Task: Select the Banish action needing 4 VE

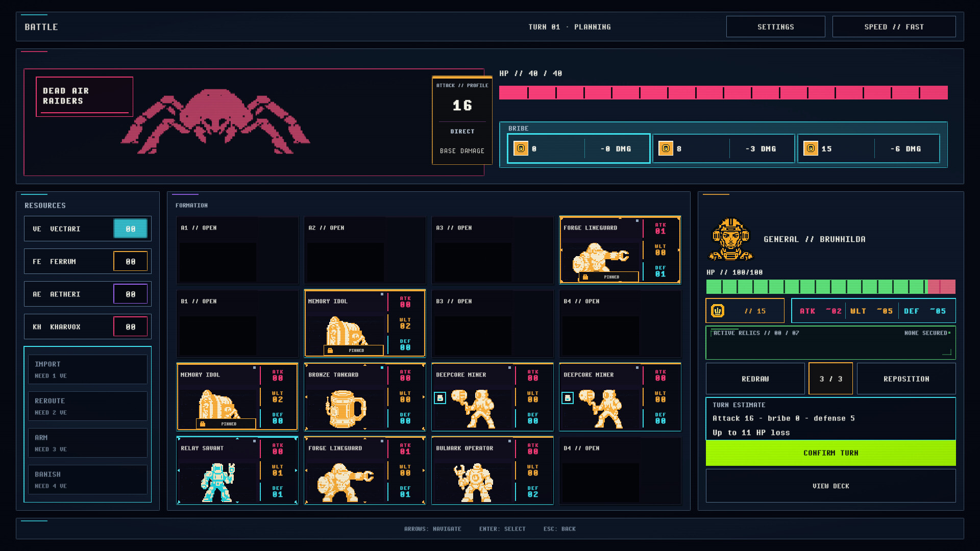Action: [x=88, y=480]
